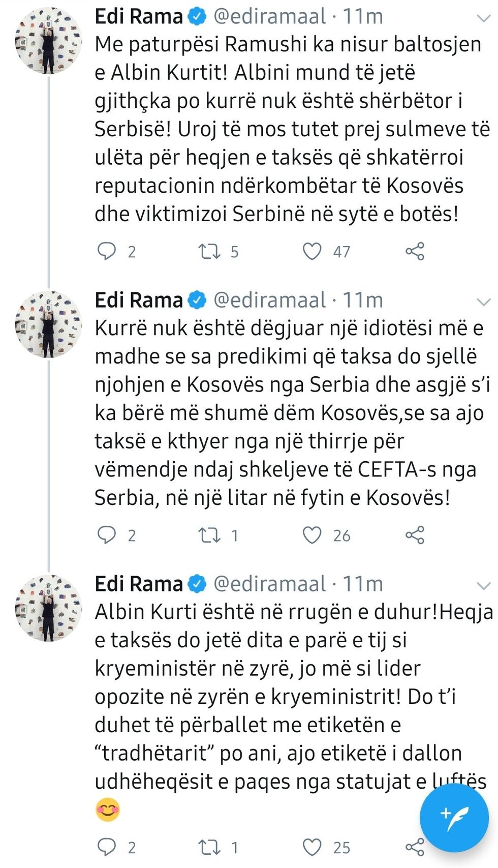Viewport: 498px width, 868px height.
Task: Open Edi Rama's profile picture
Action: point(48,42)
